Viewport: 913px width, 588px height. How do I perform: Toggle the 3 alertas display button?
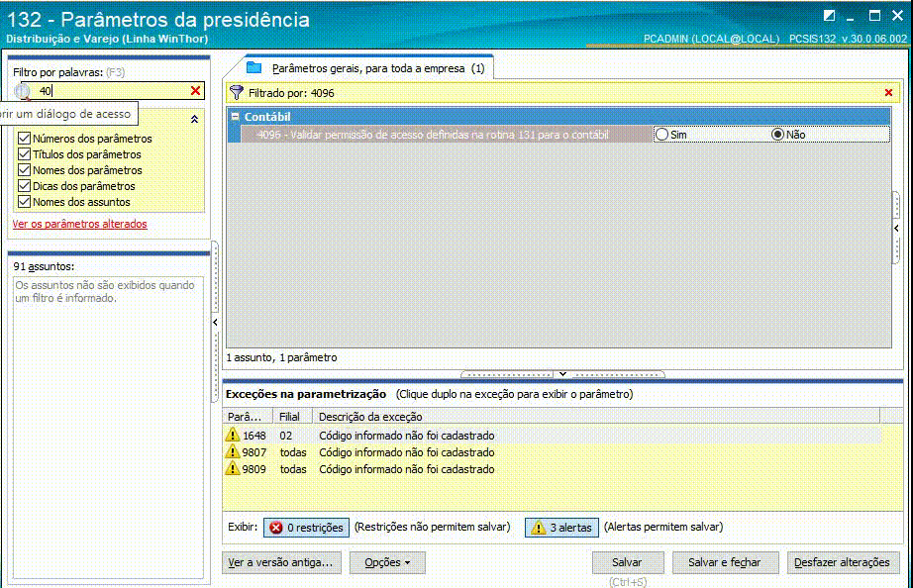(561, 527)
